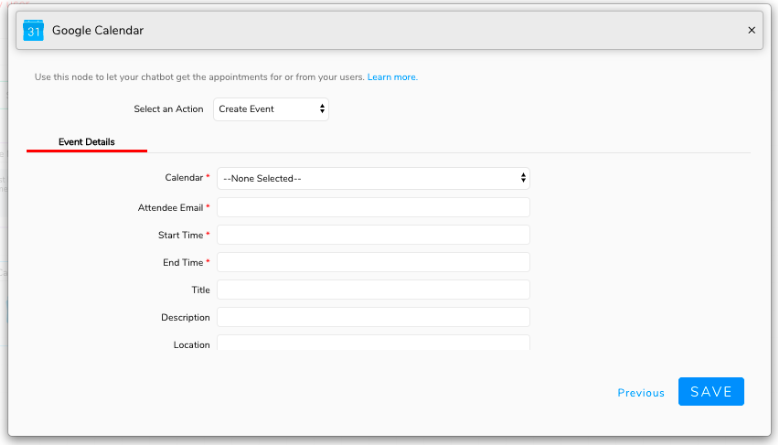Image resolution: width=778 pixels, height=445 pixels.
Task: Go back with the Previous link
Action: [641, 393]
